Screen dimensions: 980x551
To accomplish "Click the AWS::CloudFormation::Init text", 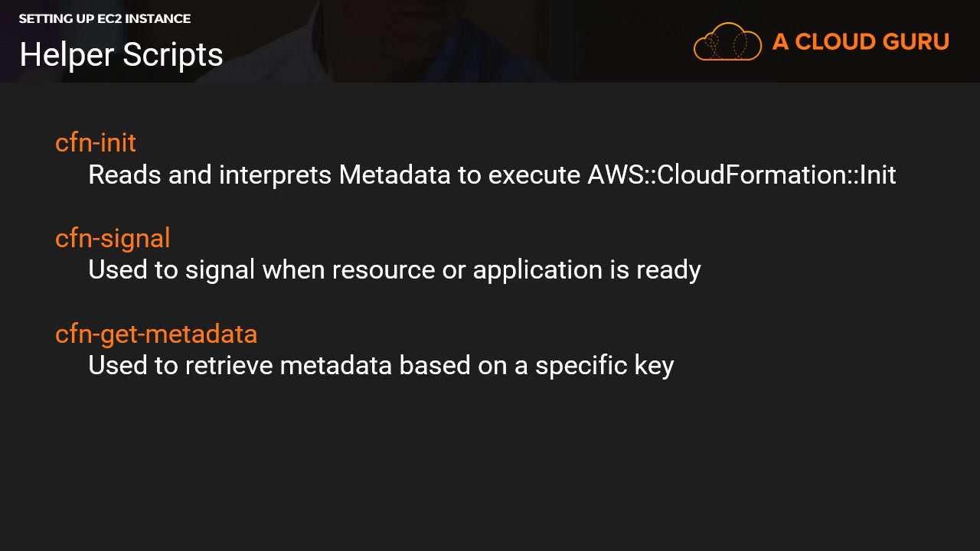I will (741, 174).
